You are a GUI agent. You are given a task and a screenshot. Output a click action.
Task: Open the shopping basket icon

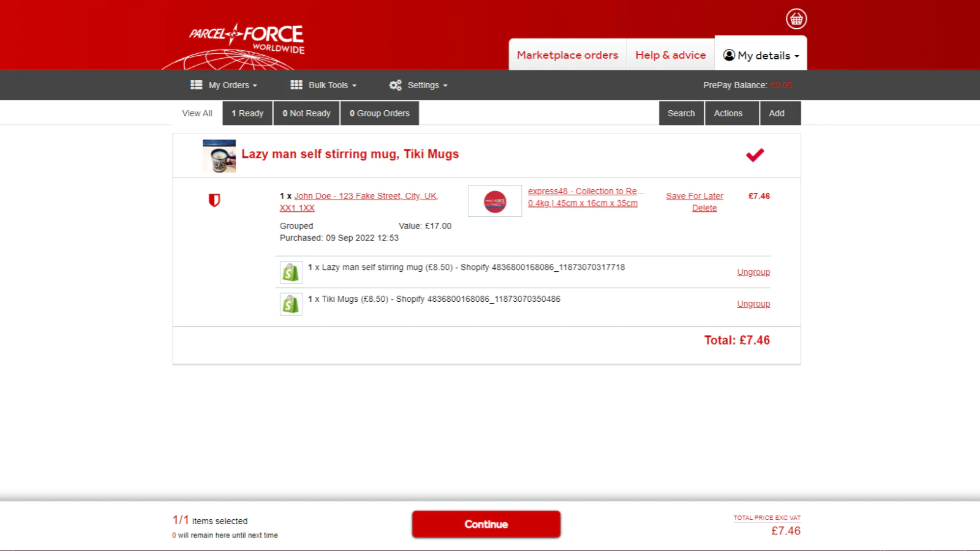[796, 19]
